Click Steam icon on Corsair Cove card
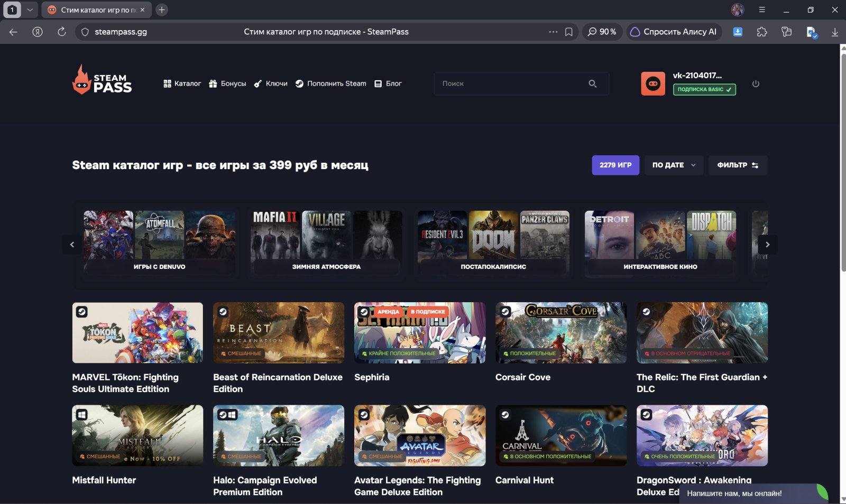 [505, 312]
